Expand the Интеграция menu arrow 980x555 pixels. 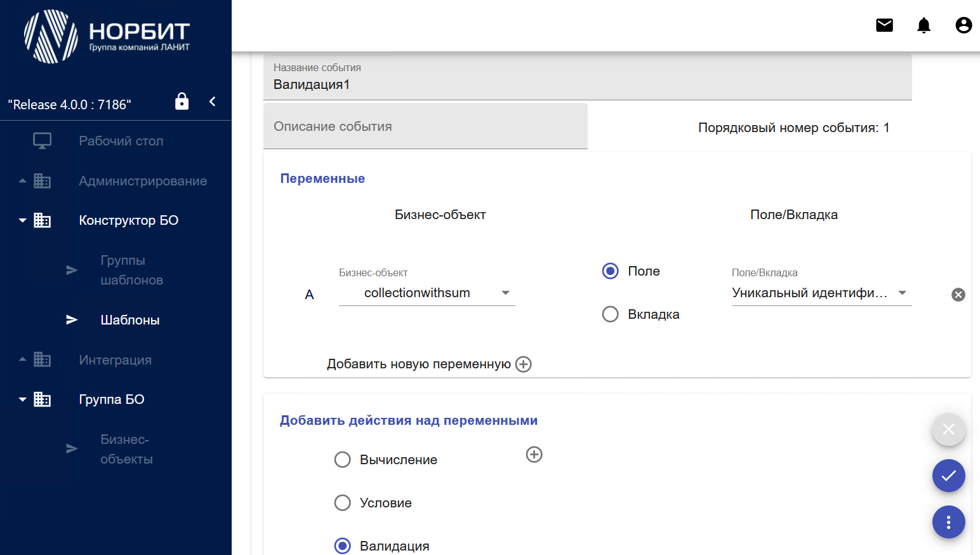[x=23, y=359]
